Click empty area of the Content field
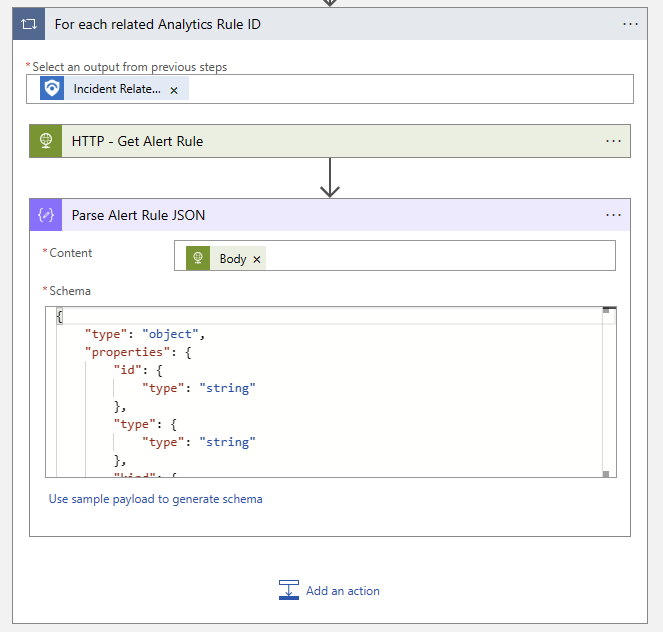The image size is (663, 632). pos(440,257)
